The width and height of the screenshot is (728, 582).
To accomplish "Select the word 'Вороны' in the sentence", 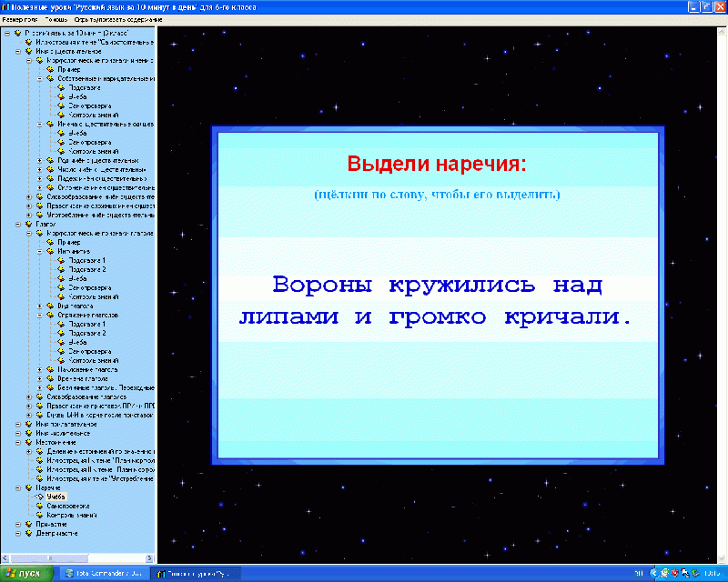I will click(x=322, y=285).
